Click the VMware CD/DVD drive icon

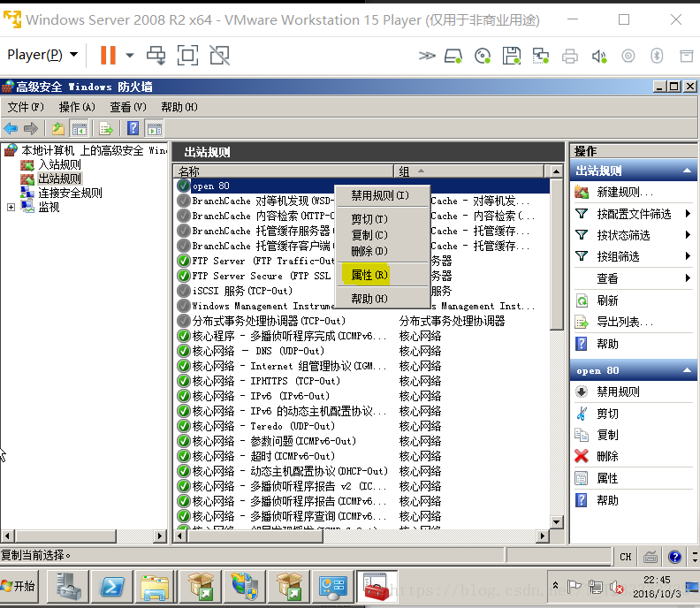[x=483, y=56]
